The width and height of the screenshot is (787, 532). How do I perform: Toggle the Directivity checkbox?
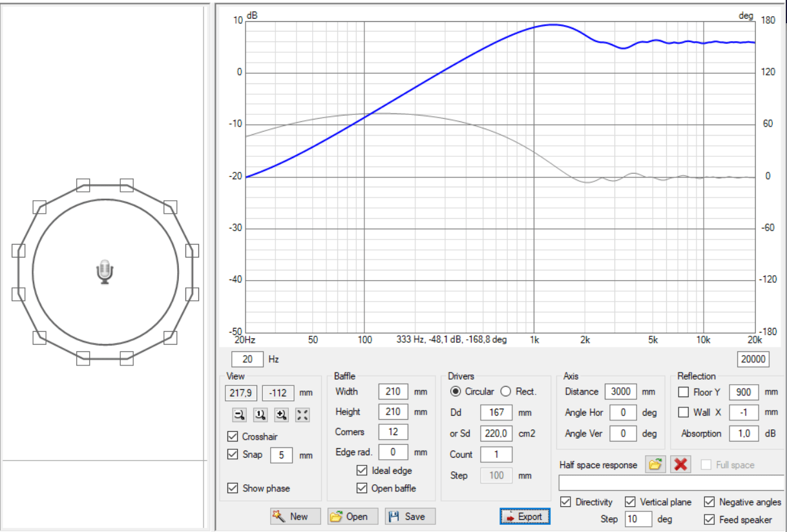565,502
